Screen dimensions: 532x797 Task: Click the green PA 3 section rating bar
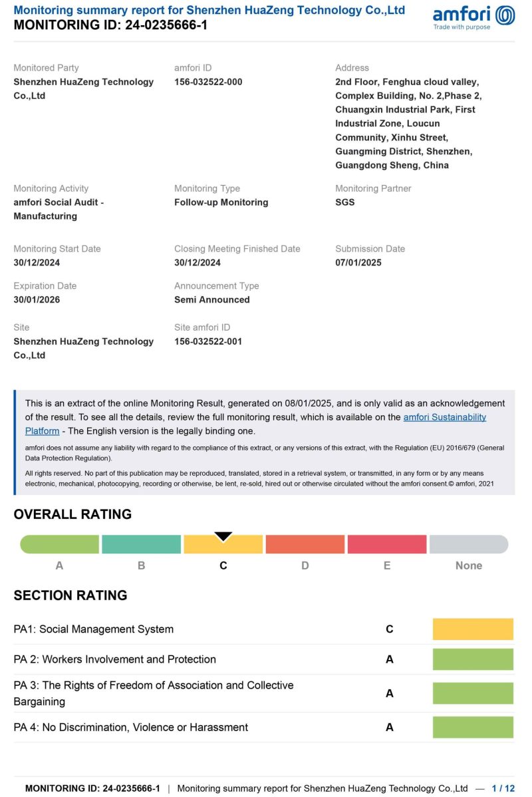[473, 693]
